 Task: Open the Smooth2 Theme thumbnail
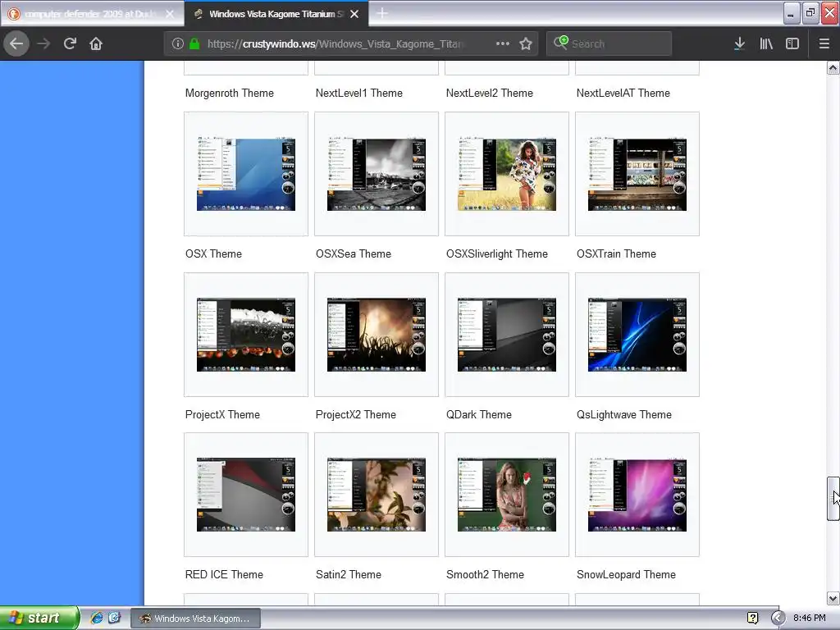coord(507,495)
